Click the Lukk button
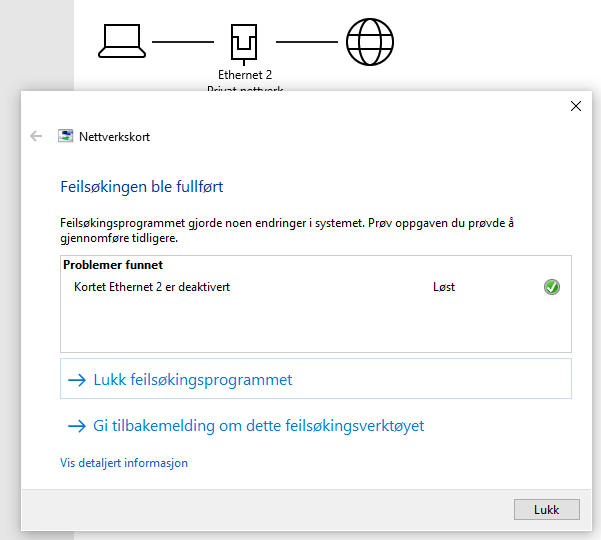601x540 pixels. [547, 509]
